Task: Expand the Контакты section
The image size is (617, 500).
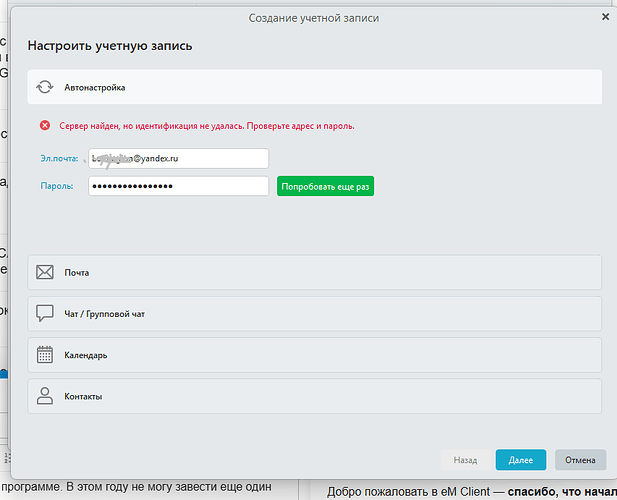Action: point(314,396)
